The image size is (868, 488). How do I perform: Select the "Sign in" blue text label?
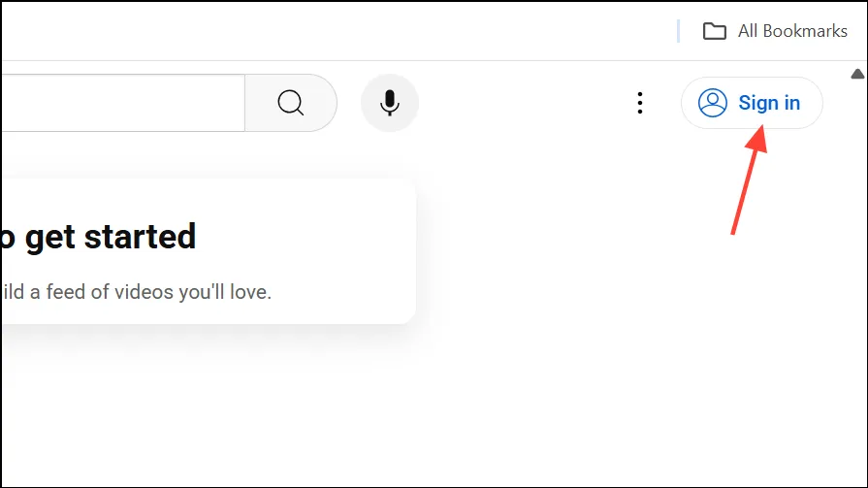pos(769,103)
